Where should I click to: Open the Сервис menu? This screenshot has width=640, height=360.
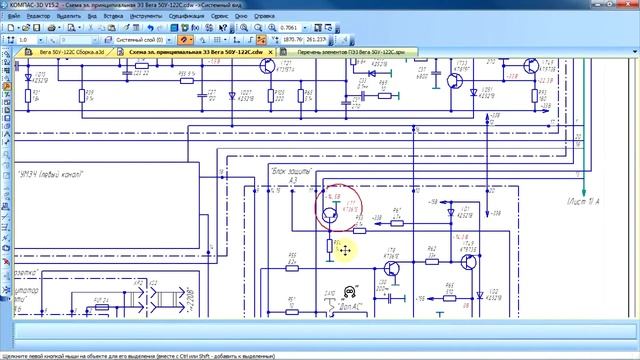[220, 16]
